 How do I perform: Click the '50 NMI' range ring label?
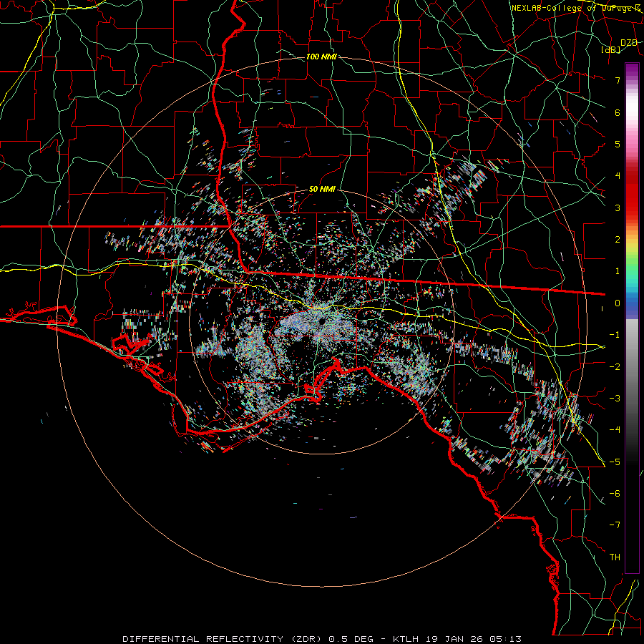[x=322, y=190]
